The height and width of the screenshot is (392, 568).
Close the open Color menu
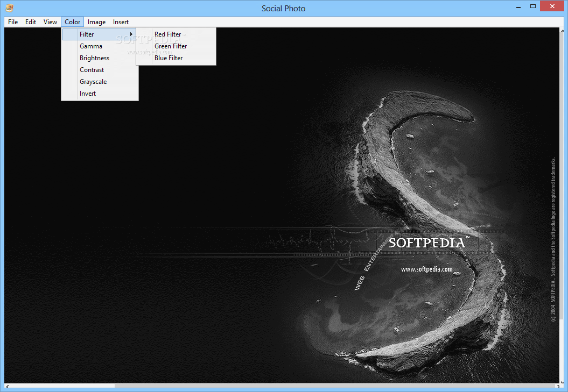(x=73, y=22)
